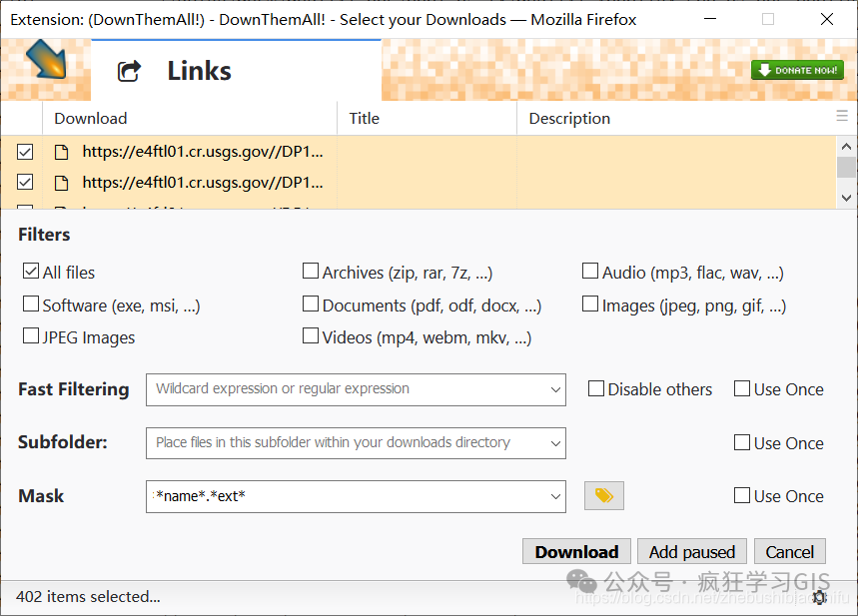Enable the JPEG Images filter
Viewport: 858px width, 616px height.
point(31,335)
